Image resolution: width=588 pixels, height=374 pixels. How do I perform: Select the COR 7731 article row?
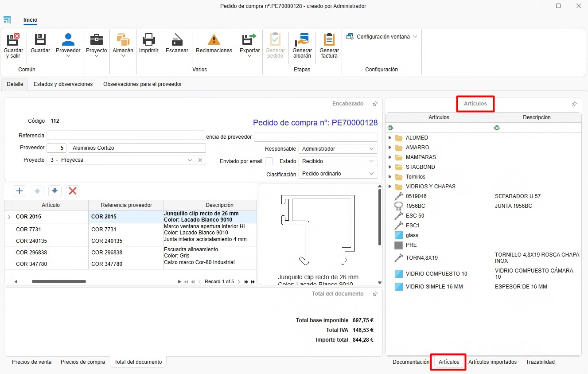(131, 230)
